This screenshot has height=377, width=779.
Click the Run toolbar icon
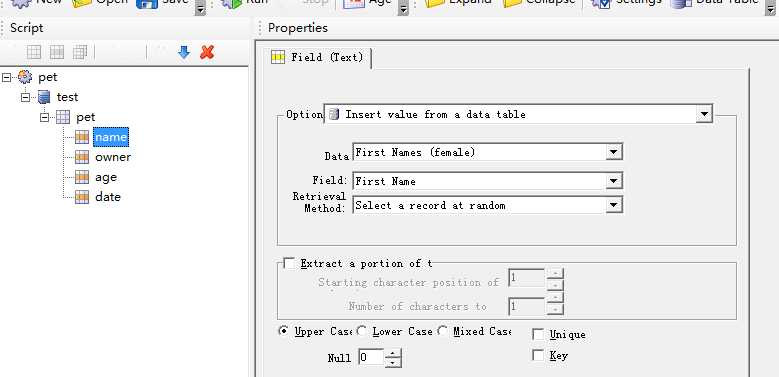click(x=231, y=3)
